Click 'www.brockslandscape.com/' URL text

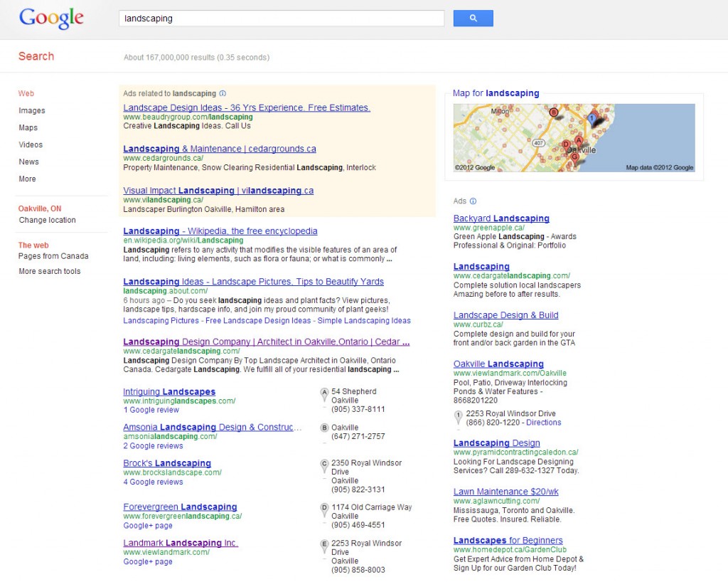[x=172, y=473]
